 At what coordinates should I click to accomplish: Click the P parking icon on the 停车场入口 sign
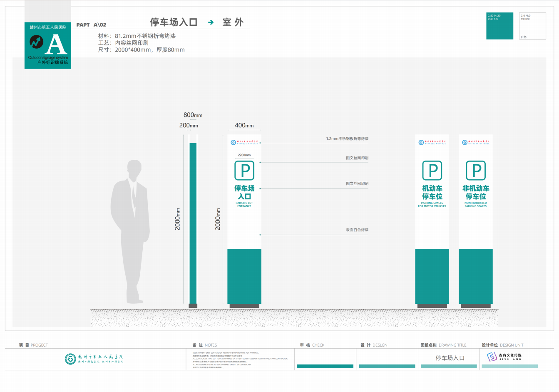244,171
